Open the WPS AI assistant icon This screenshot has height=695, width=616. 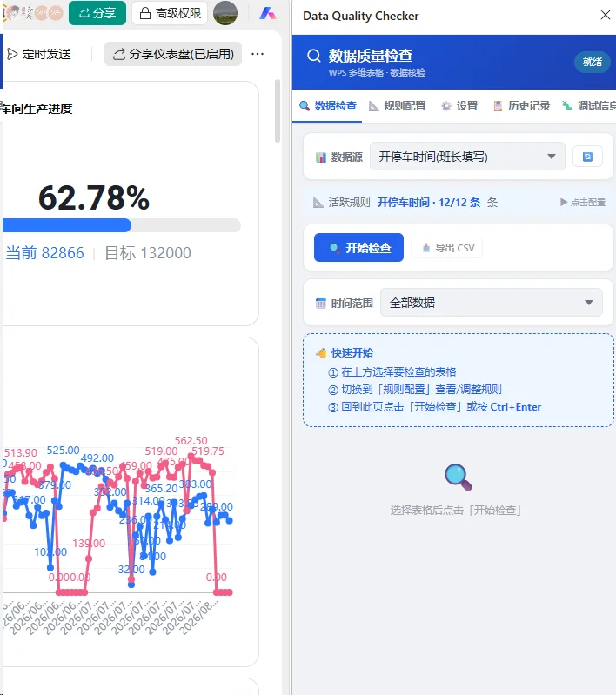(x=267, y=13)
